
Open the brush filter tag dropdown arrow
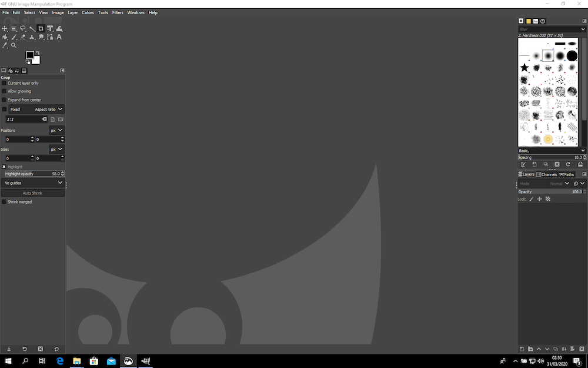point(583,29)
